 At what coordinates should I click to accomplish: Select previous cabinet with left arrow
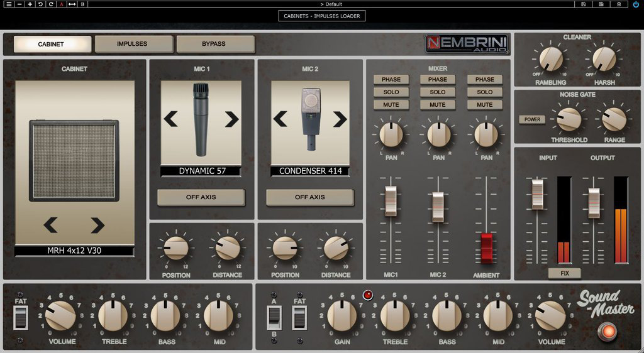click(x=50, y=225)
